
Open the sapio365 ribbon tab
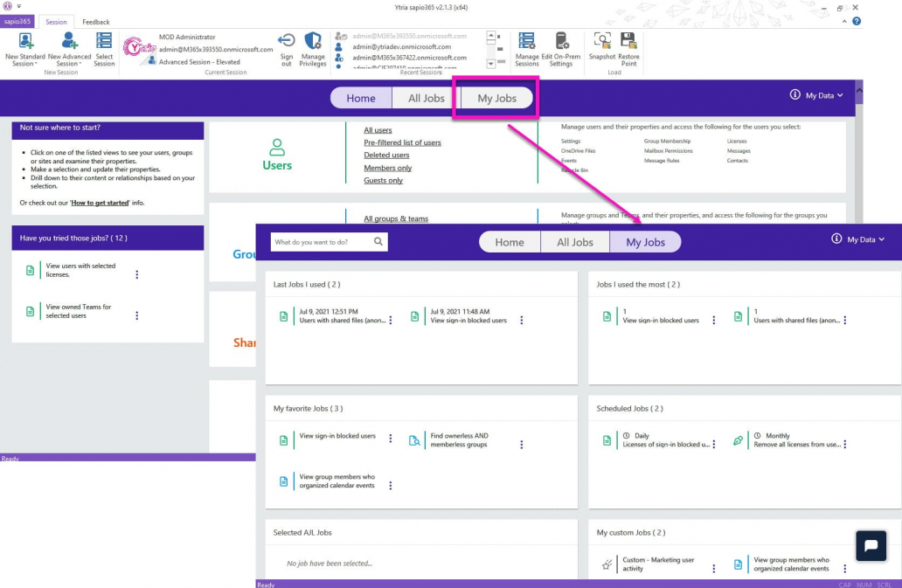pos(17,21)
